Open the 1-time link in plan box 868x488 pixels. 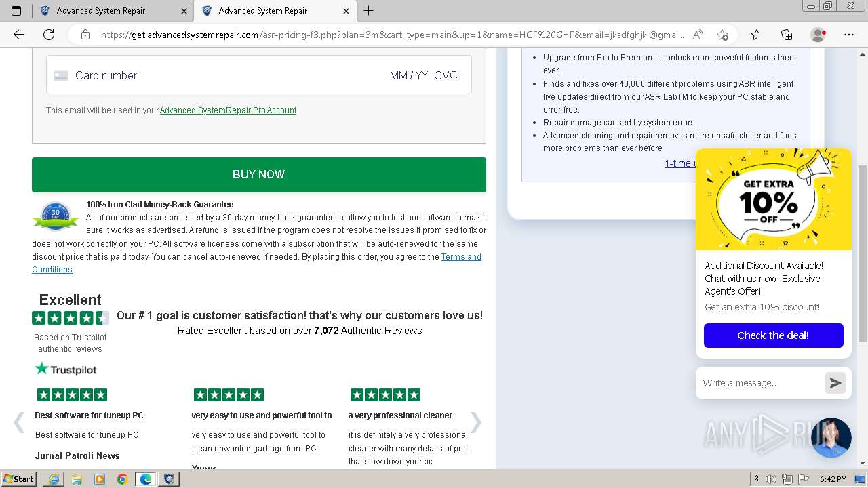point(679,163)
